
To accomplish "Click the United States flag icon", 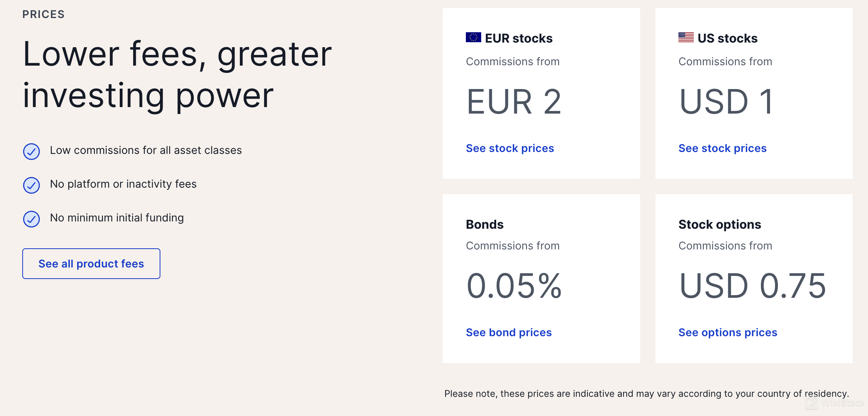I will [686, 37].
